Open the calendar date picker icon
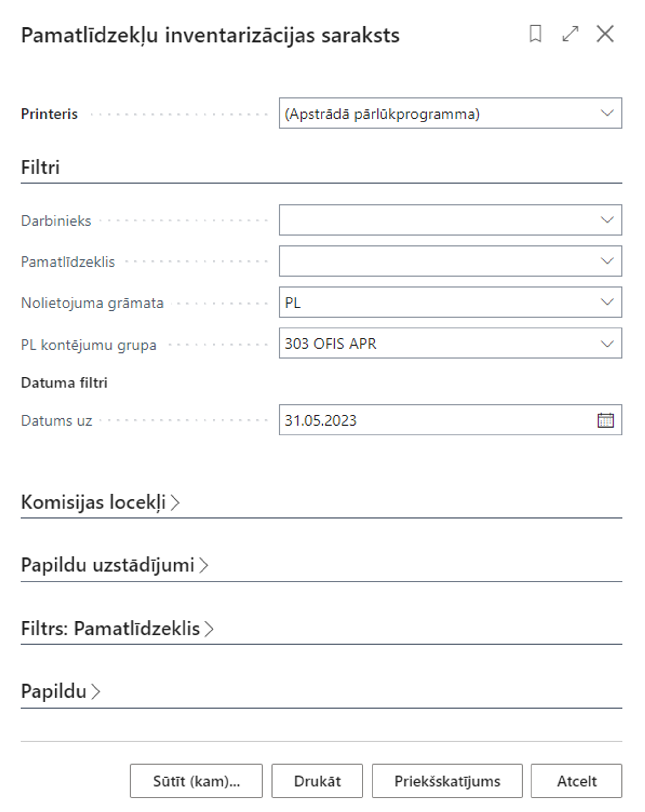This screenshot has width=645, height=812. point(605,420)
